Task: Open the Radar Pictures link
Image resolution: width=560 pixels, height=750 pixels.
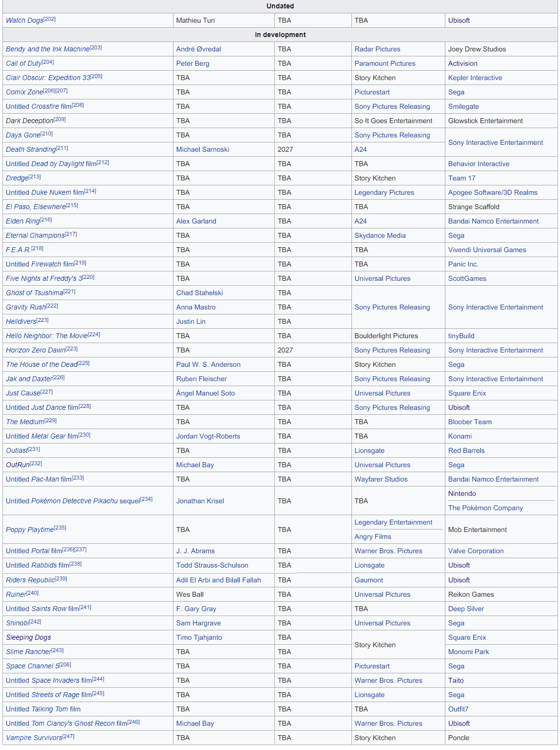Action: (x=377, y=49)
